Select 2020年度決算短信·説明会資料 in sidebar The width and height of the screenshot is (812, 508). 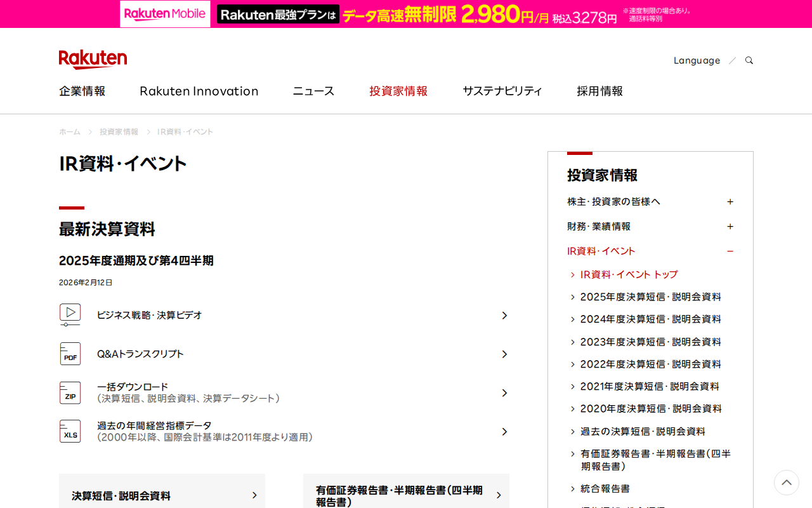651,408
